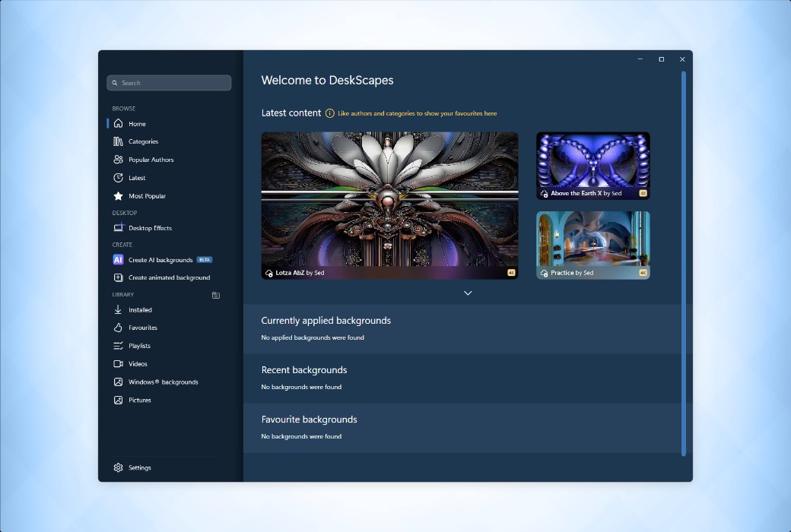Image resolution: width=791 pixels, height=532 pixels.
Task: Open Most Popular backgrounds
Action: 147,196
